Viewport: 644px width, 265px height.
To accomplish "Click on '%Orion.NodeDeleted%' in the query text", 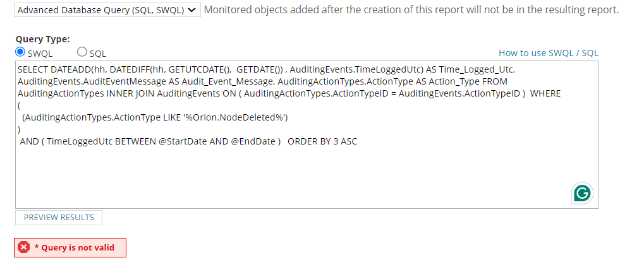I will 235,118.
